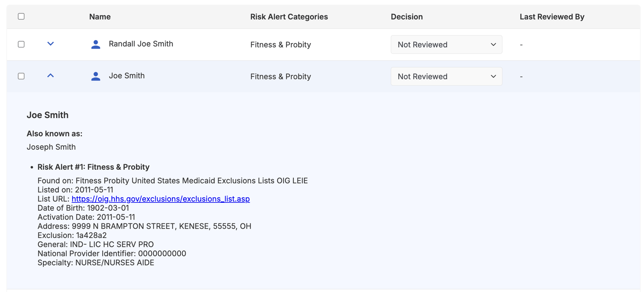Click the Risk Alert Categories column header

(289, 16)
